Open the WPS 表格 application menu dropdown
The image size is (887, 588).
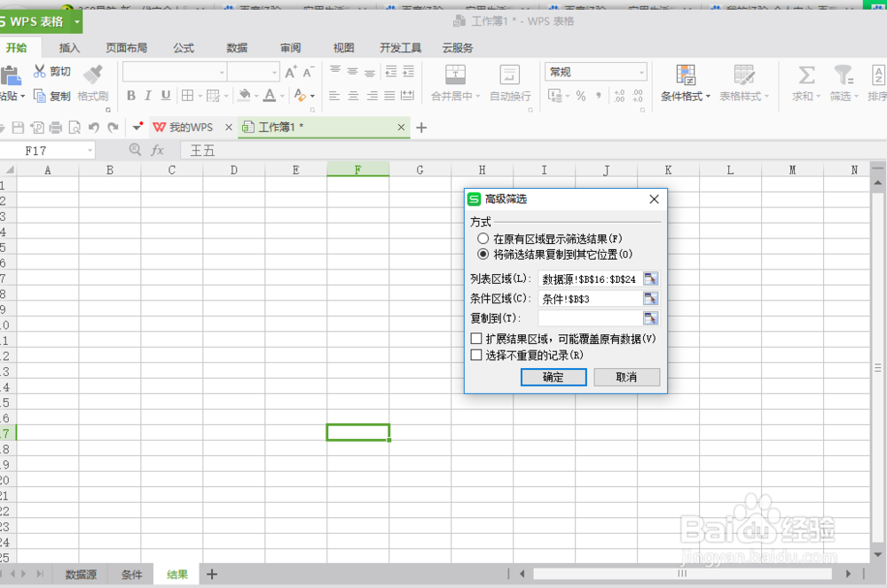77,22
